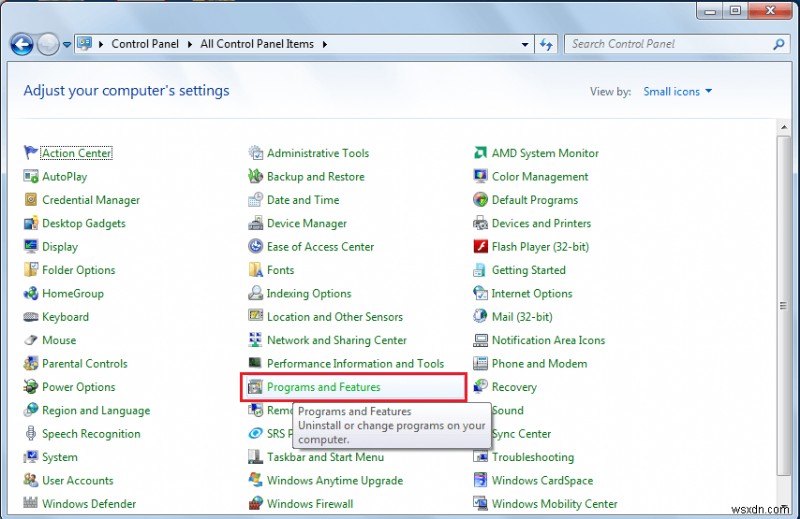The width and height of the screenshot is (800, 519).
Task: Click the Windows Firewall icon
Action: [256, 503]
